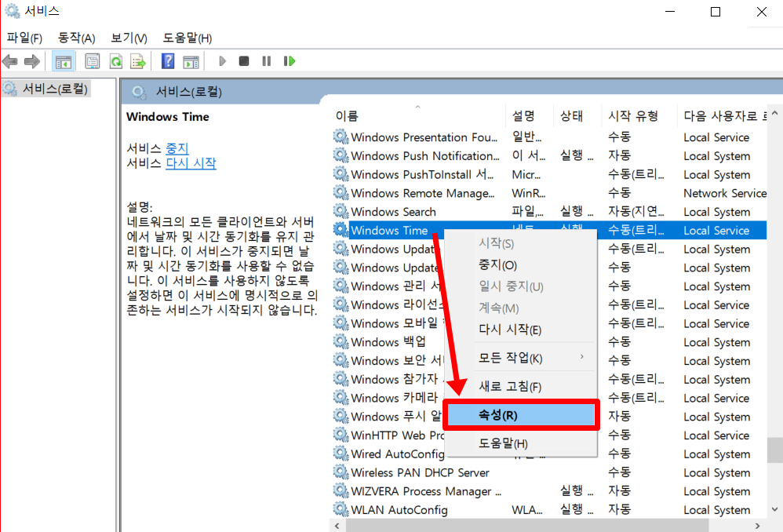Sort by the 상태 column header
Viewport: 783px width, 532px height.
pyautogui.click(x=577, y=116)
